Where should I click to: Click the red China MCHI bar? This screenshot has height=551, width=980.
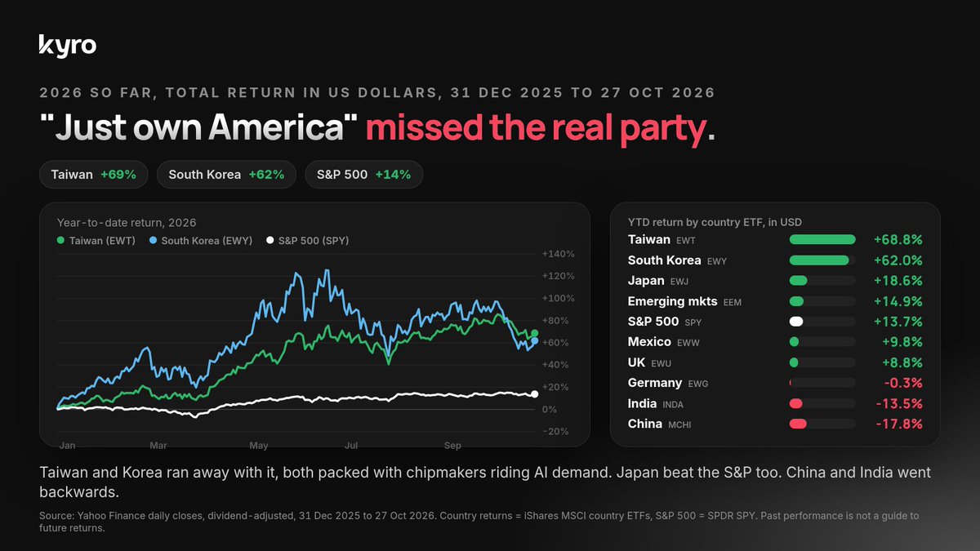[x=798, y=424]
